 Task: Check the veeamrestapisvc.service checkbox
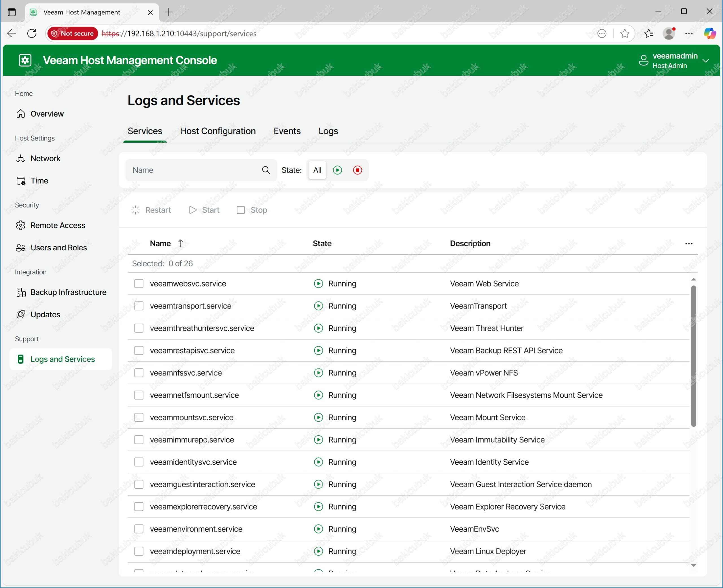coord(139,351)
